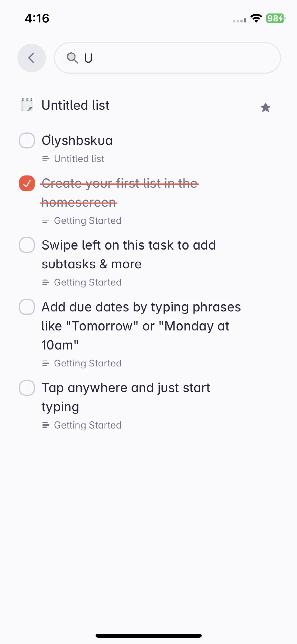Tap the list icon under Olyshbskua
297x644 pixels.
46,159
